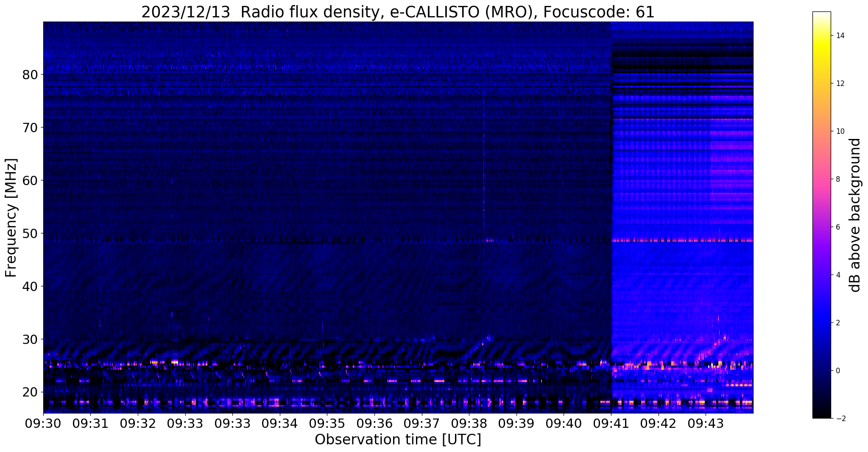The width and height of the screenshot is (868, 452).
Task: Click the 60 tick on frequency axis
Action: coord(31,180)
